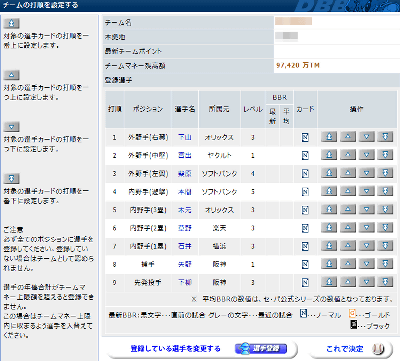
Task: Move batting order 3 player to the top
Action: tap(329, 173)
